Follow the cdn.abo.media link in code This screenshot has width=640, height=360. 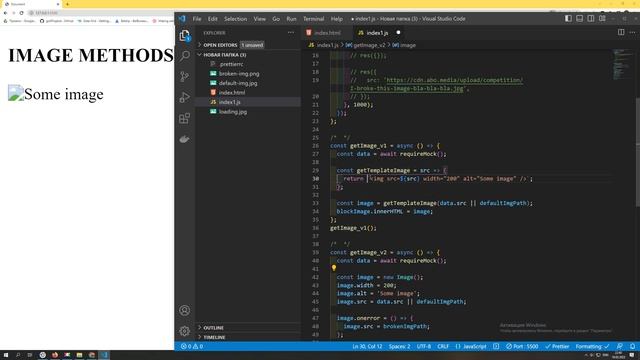click(454, 80)
